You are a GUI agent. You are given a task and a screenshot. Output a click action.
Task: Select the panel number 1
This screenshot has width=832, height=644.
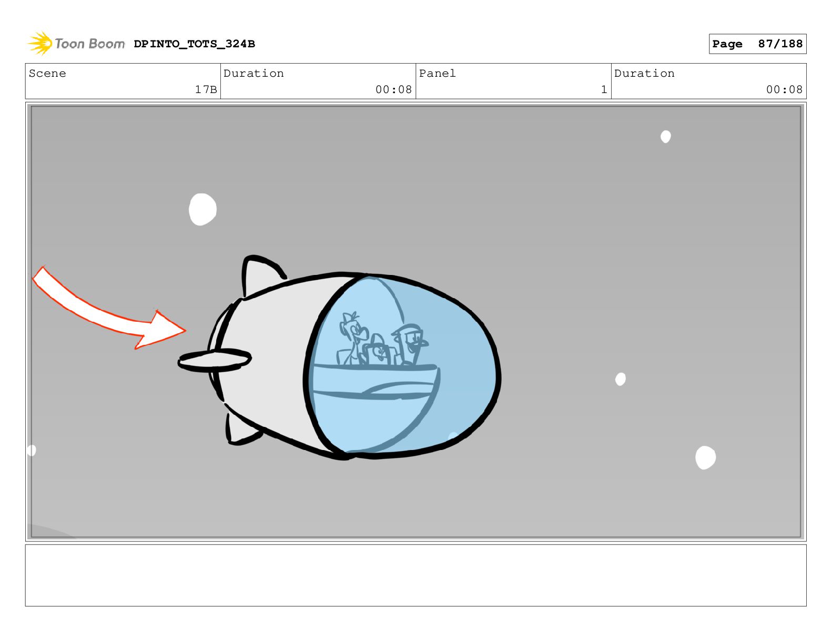[604, 90]
